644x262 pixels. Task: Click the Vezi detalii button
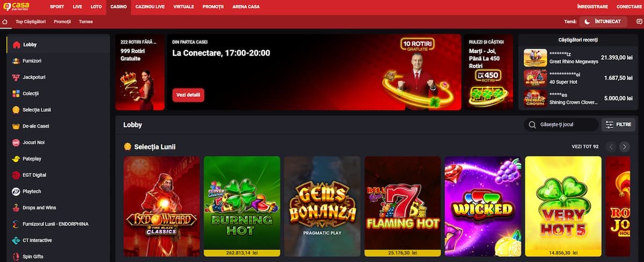(188, 95)
